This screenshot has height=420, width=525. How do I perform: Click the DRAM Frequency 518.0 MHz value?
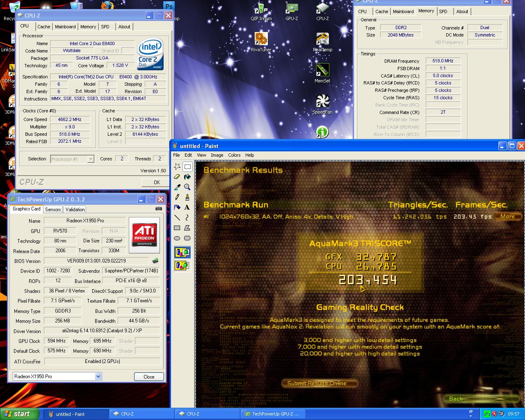(x=443, y=61)
